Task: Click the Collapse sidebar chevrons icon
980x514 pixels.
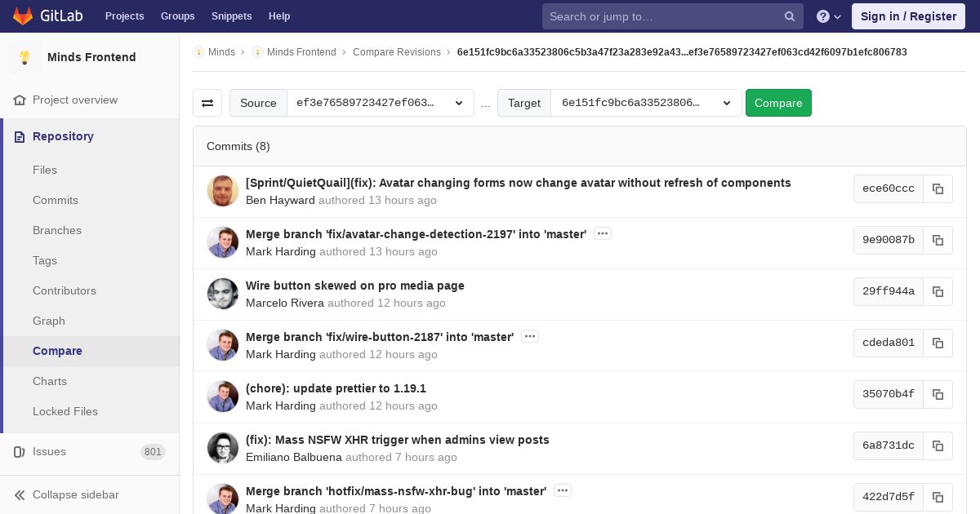Action: click(x=20, y=495)
